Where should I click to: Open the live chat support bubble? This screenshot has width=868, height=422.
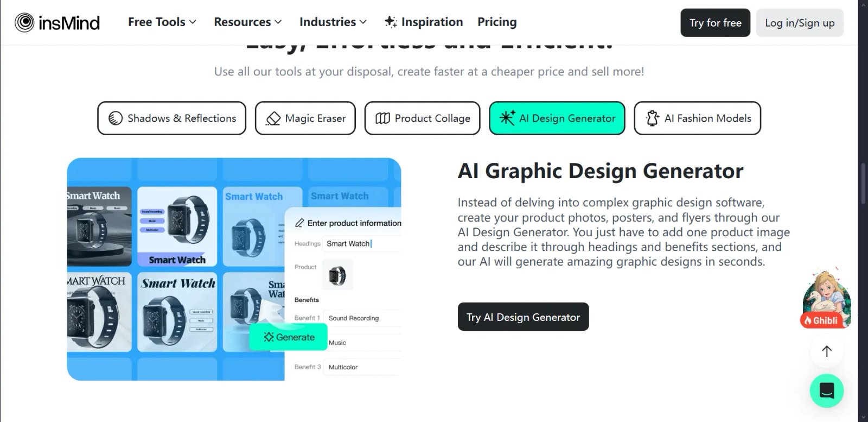(827, 390)
